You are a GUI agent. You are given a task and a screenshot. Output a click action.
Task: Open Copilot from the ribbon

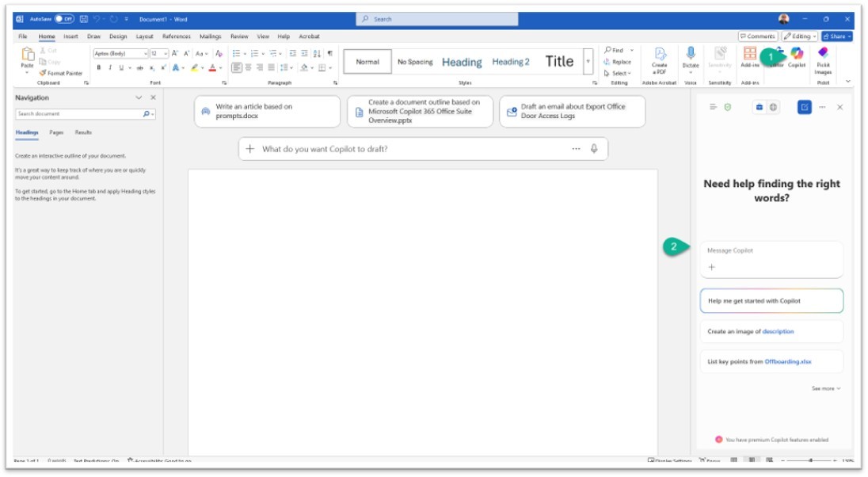point(797,55)
